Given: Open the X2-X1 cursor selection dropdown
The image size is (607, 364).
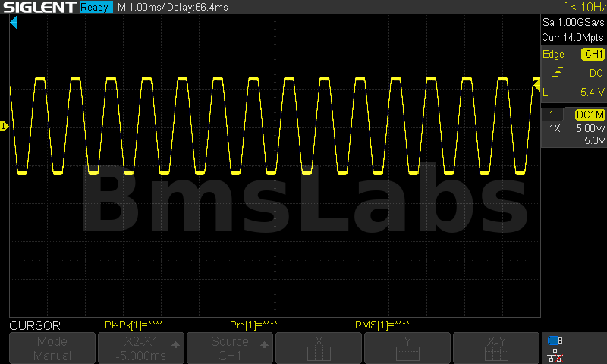Looking at the screenshot, I should pos(141,348).
